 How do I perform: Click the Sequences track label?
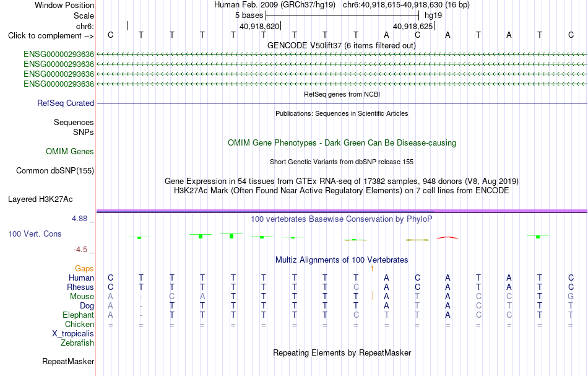tap(74, 122)
